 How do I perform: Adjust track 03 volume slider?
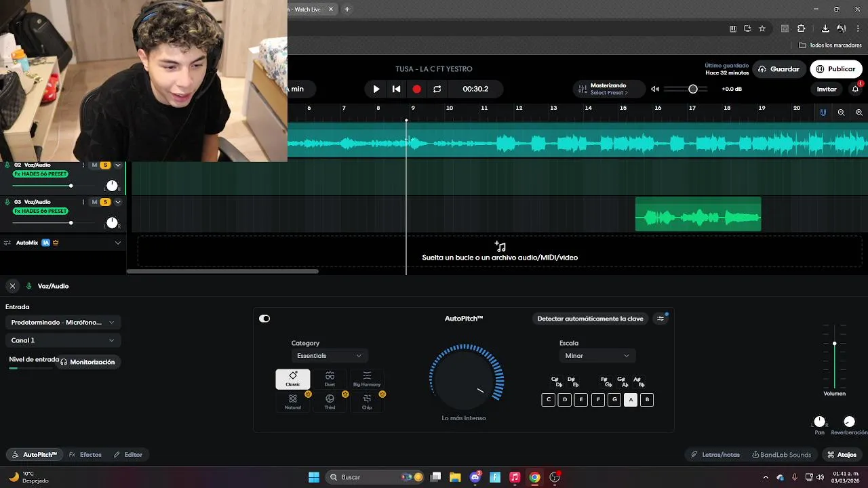pos(71,222)
